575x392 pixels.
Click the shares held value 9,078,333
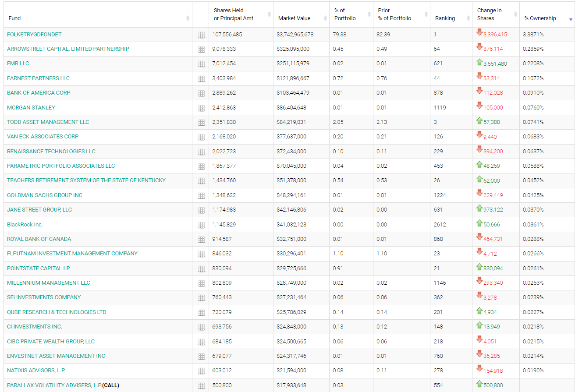pos(224,49)
